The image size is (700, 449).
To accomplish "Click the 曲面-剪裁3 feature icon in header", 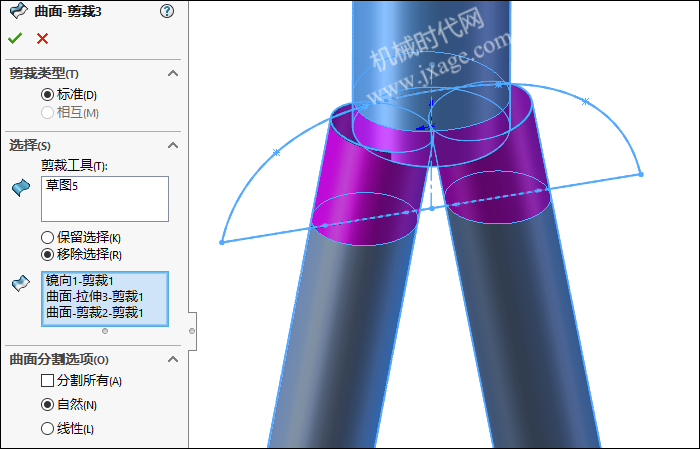I will 18,11.
